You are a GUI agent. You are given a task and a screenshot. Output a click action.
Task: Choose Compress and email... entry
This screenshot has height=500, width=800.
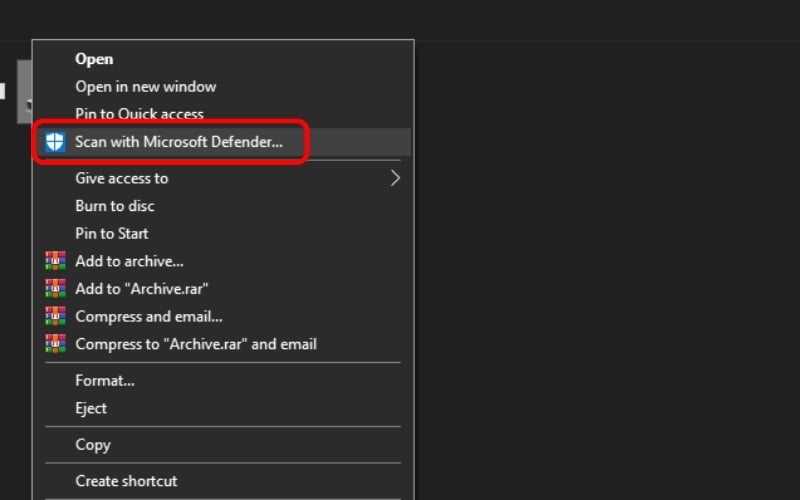[x=223, y=316]
